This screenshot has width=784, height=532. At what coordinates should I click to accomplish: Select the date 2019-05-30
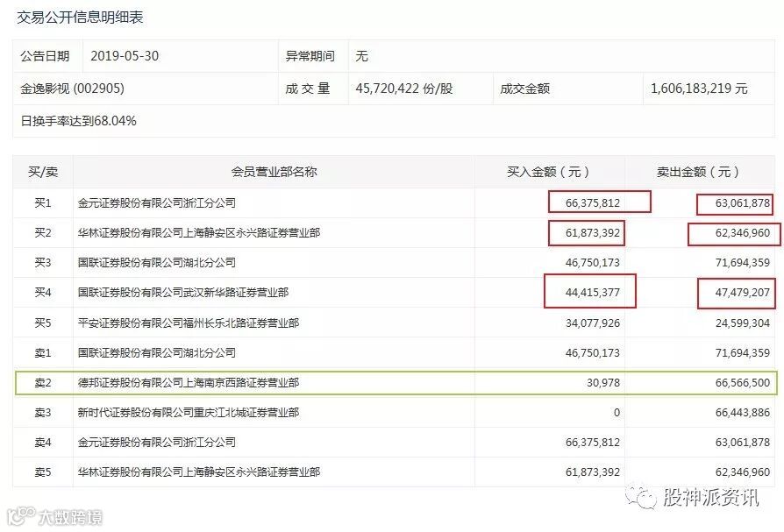pos(125,56)
